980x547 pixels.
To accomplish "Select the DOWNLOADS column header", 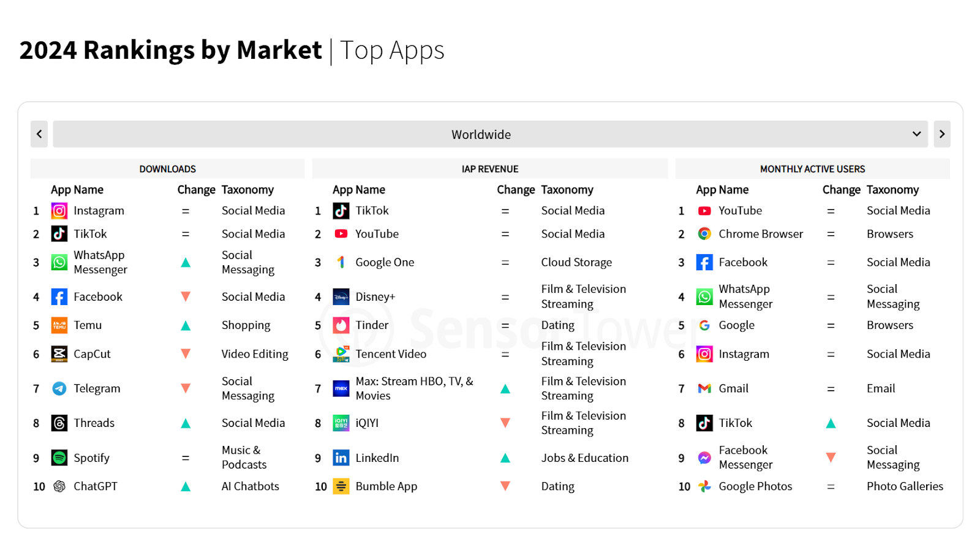I will coord(167,169).
